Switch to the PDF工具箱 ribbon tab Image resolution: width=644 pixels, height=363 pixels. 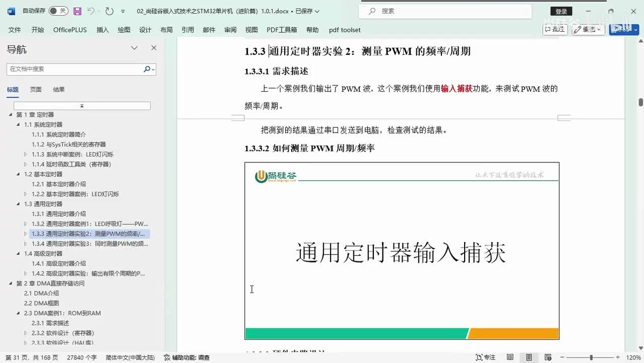pos(282,30)
